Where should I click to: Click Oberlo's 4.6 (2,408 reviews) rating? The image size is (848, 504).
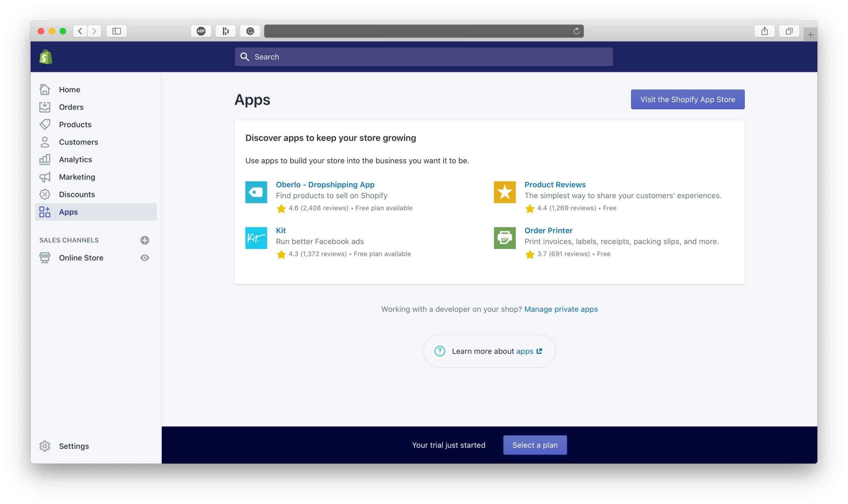pos(318,208)
